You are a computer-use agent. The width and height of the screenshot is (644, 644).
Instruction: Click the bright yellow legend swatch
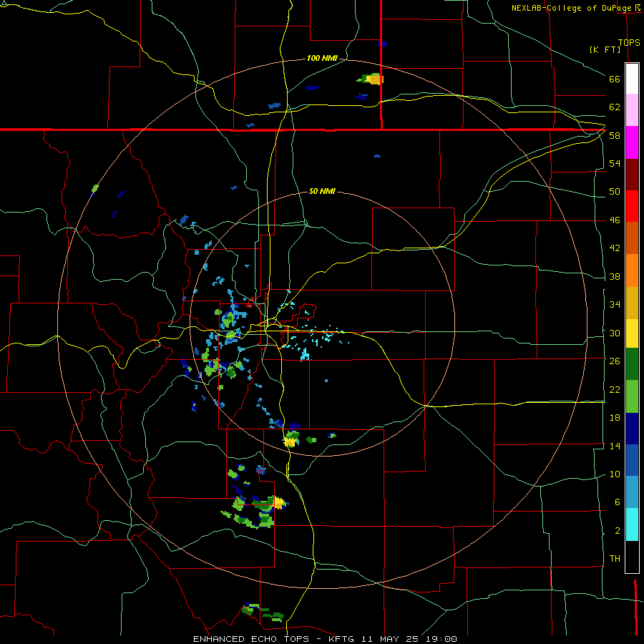[632, 333]
